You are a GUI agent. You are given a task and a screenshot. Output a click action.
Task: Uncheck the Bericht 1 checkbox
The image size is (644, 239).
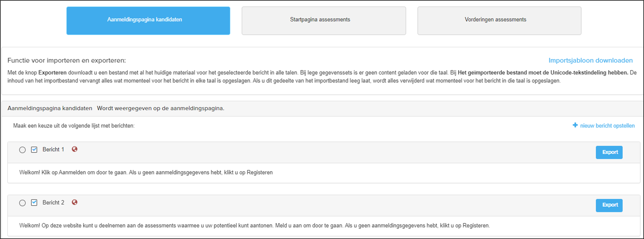pos(34,150)
